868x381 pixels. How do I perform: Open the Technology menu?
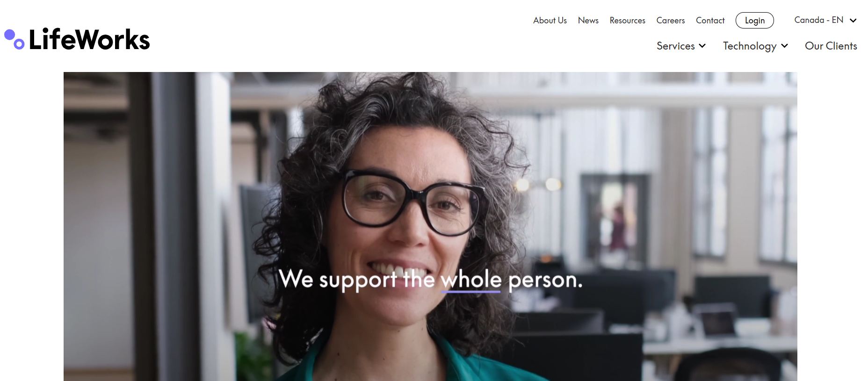[755, 46]
